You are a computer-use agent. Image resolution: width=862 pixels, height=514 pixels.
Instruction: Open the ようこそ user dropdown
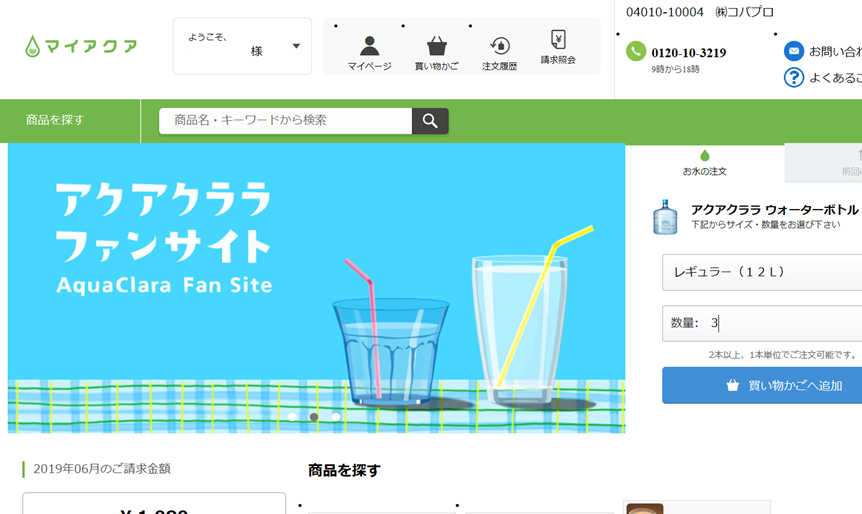pyautogui.click(x=242, y=46)
